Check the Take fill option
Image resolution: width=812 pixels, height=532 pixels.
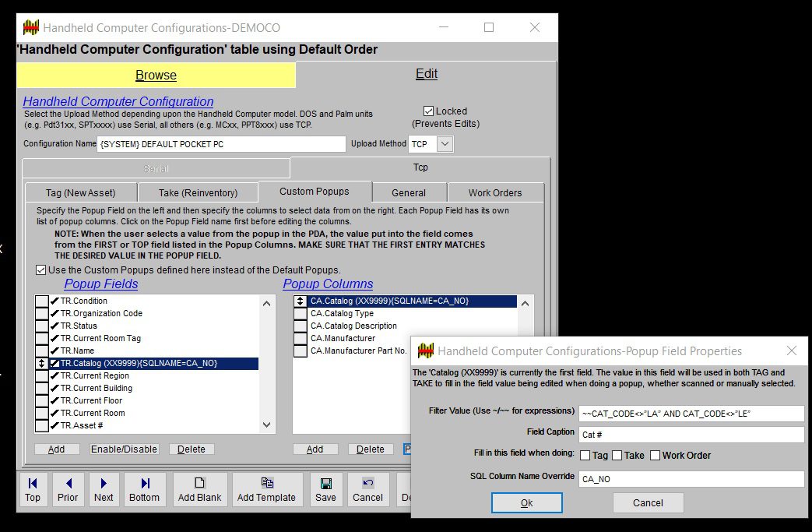pos(617,456)
